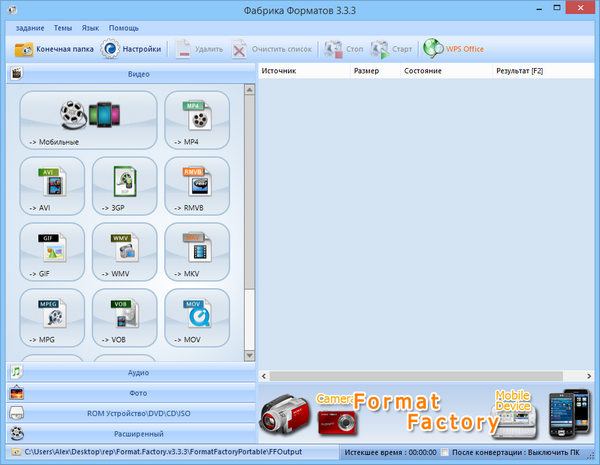
Task: Choose the MOV format icon
Action: 197,316
